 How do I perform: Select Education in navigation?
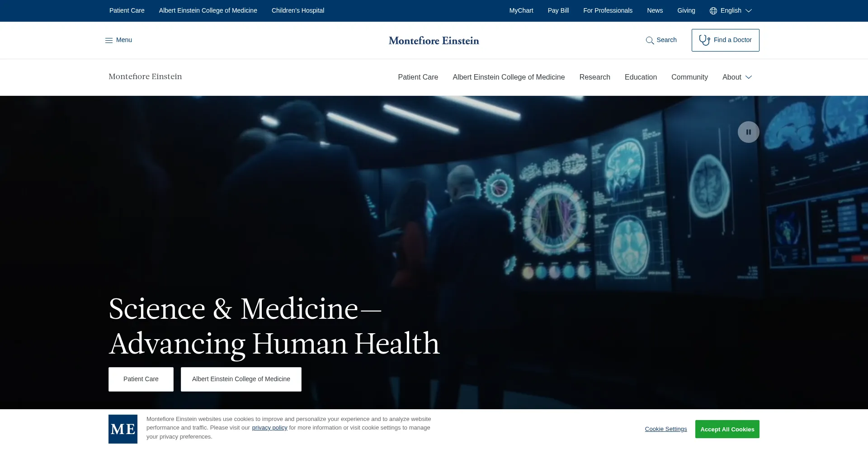[x=641, y=77]
